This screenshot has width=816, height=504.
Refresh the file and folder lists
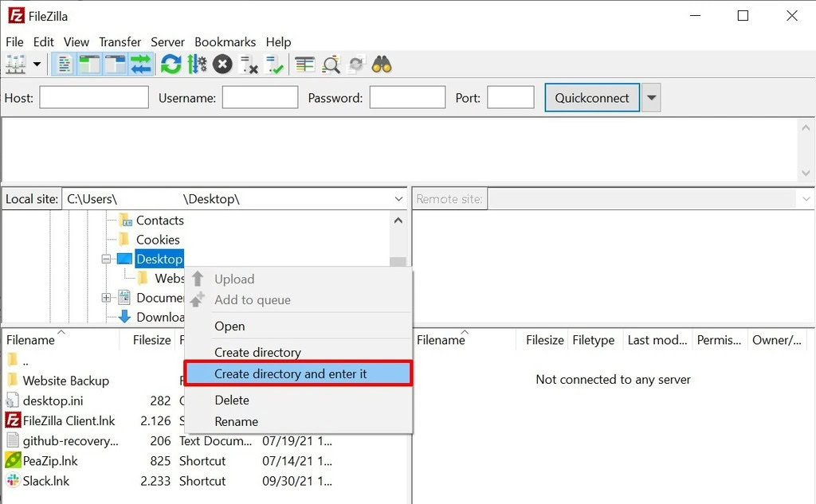(x=171, y=64)
